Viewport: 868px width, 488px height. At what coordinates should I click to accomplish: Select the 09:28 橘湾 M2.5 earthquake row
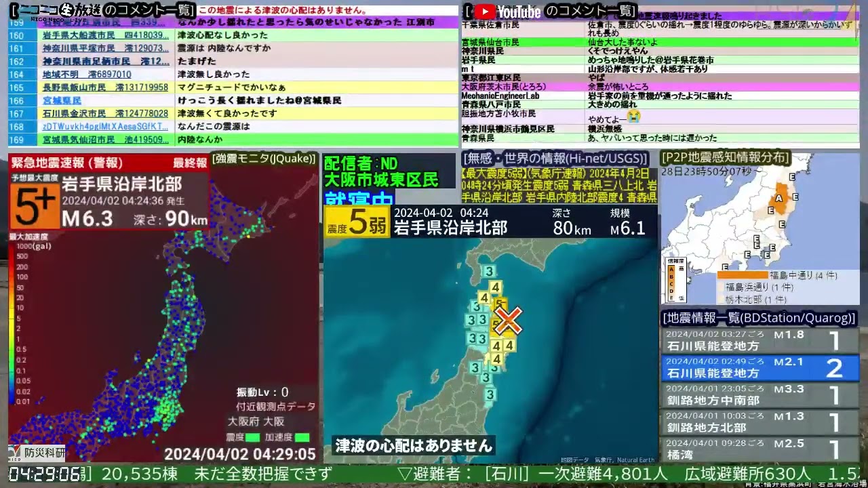coord(760,449)
